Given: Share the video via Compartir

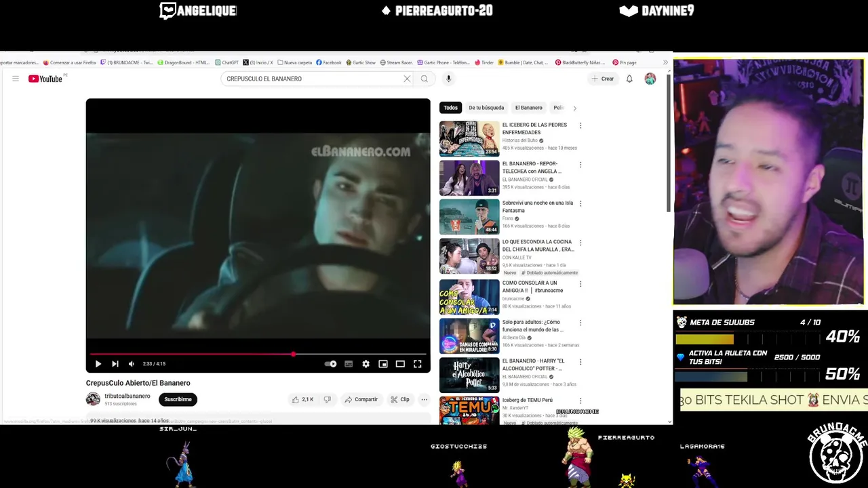Looking at the screenshot, I should pyautogui.click(x=361, y=399).
